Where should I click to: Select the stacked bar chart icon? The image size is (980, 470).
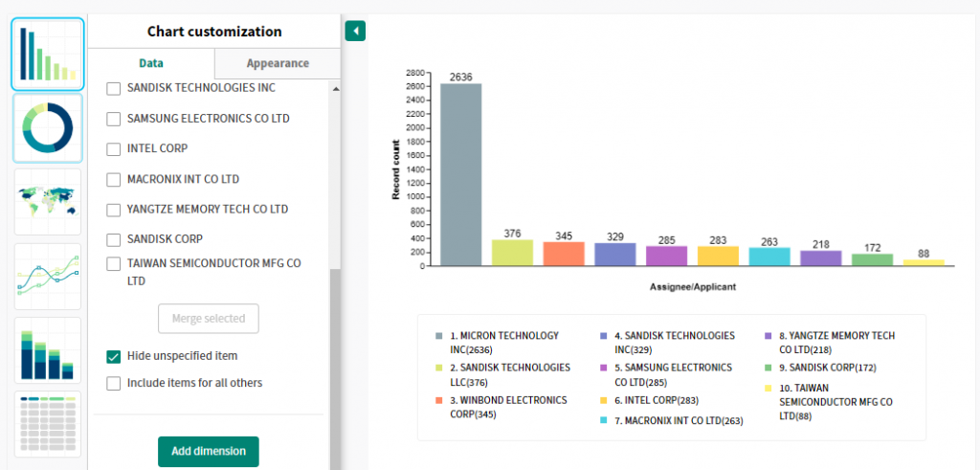(48, 350)
